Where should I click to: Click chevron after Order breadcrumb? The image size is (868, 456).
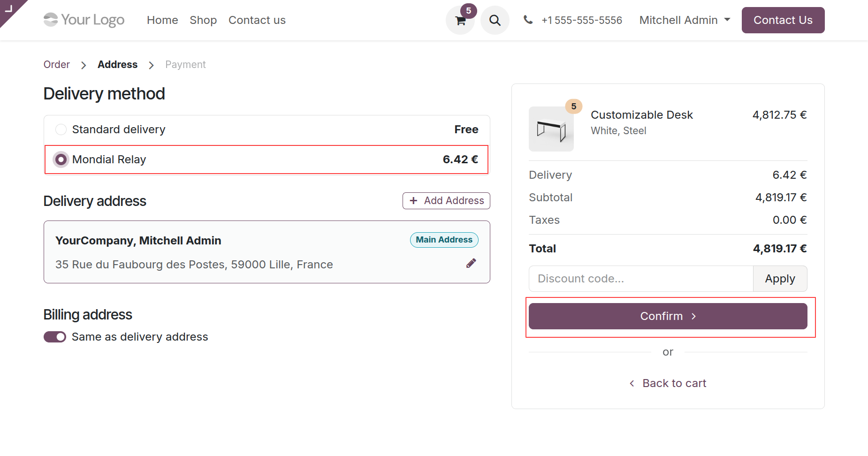click(x=84, y=65)
